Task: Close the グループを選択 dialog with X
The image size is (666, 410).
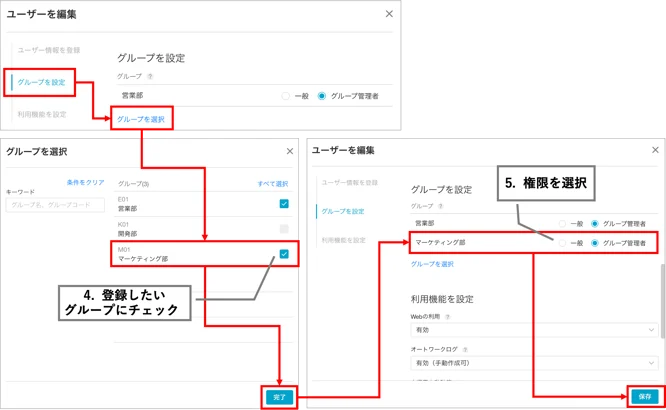Action: coord(290,151)
